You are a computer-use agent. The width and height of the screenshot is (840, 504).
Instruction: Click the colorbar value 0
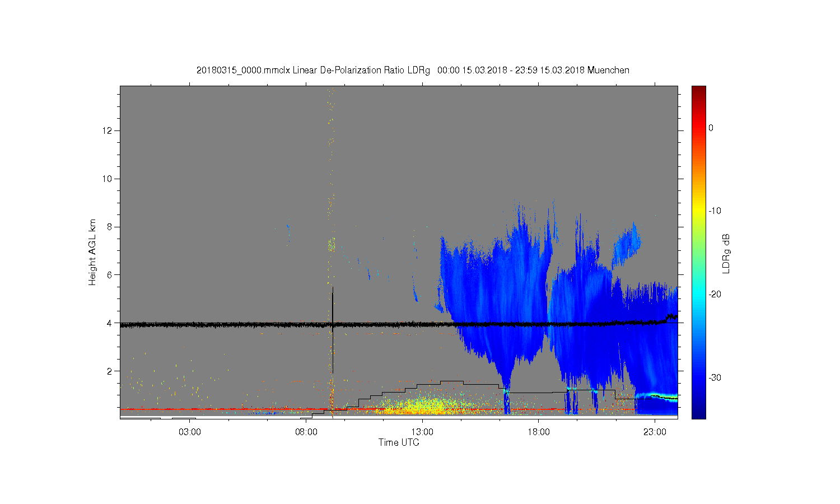tap(711, 128)
